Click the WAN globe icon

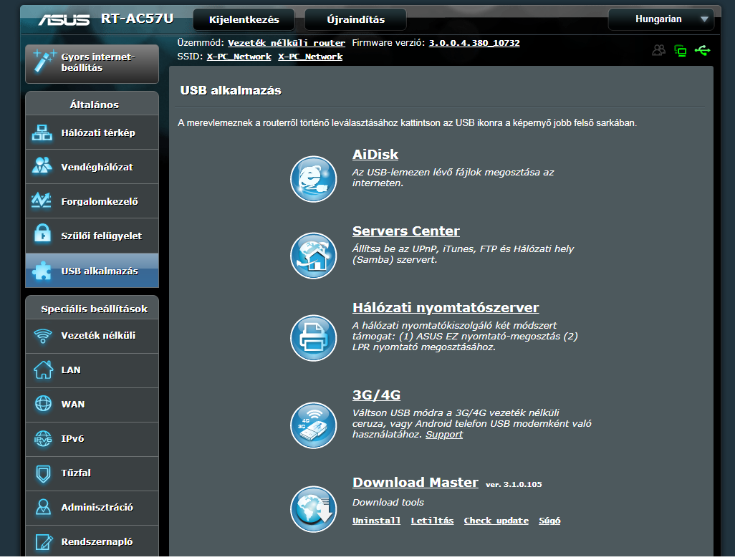[43, 403]
